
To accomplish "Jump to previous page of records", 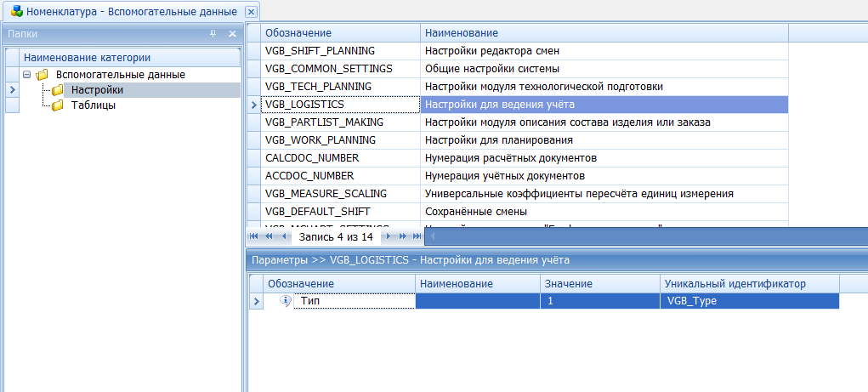I will tap(270, 236).
